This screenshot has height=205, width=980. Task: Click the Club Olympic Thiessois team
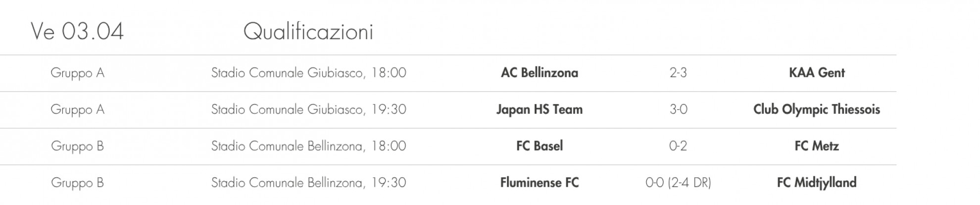point(817,109)
